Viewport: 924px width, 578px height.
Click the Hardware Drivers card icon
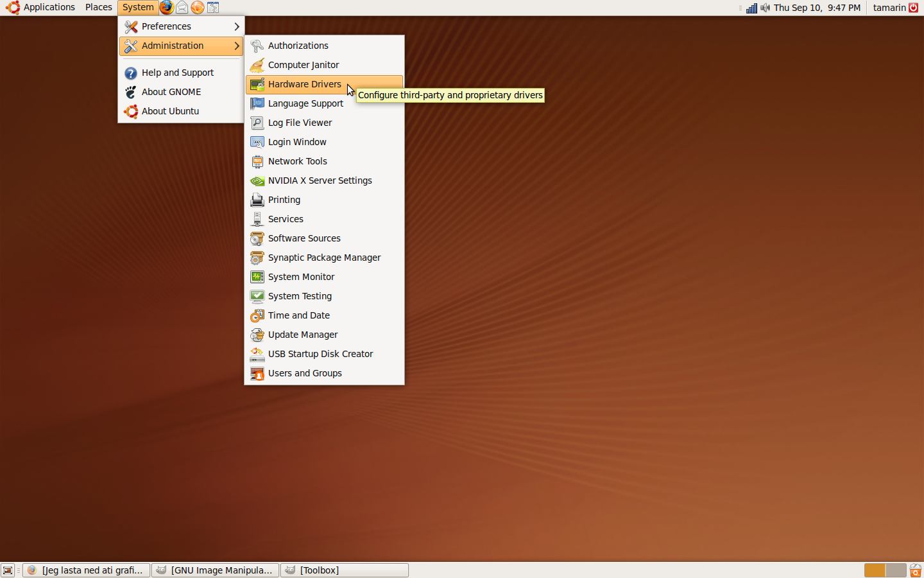(x=257, y=84)
